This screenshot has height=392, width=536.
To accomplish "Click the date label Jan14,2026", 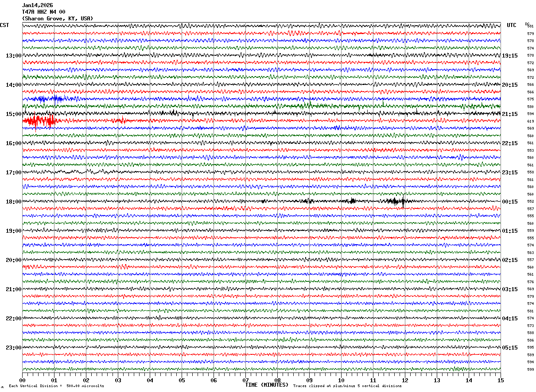I will (x=37, y=5).
